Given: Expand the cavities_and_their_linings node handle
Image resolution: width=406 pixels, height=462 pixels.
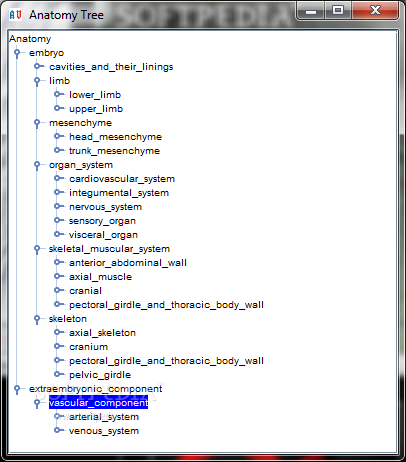Looking at the screenshot, I should coord(39,67).
